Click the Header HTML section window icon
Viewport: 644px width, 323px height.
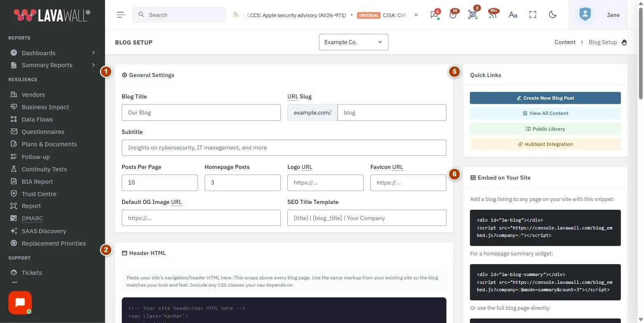tap(124, 253)
